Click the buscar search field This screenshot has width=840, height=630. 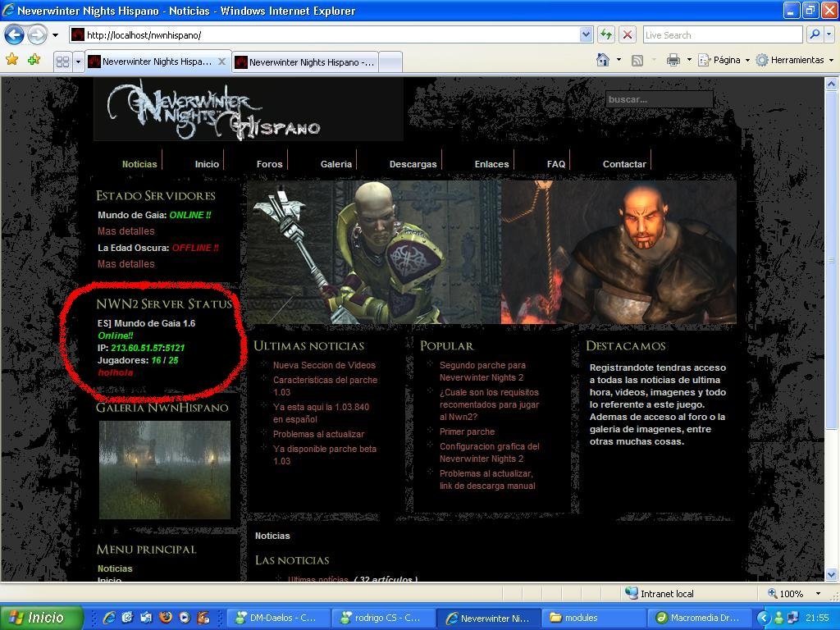click(x=658, y=99)
